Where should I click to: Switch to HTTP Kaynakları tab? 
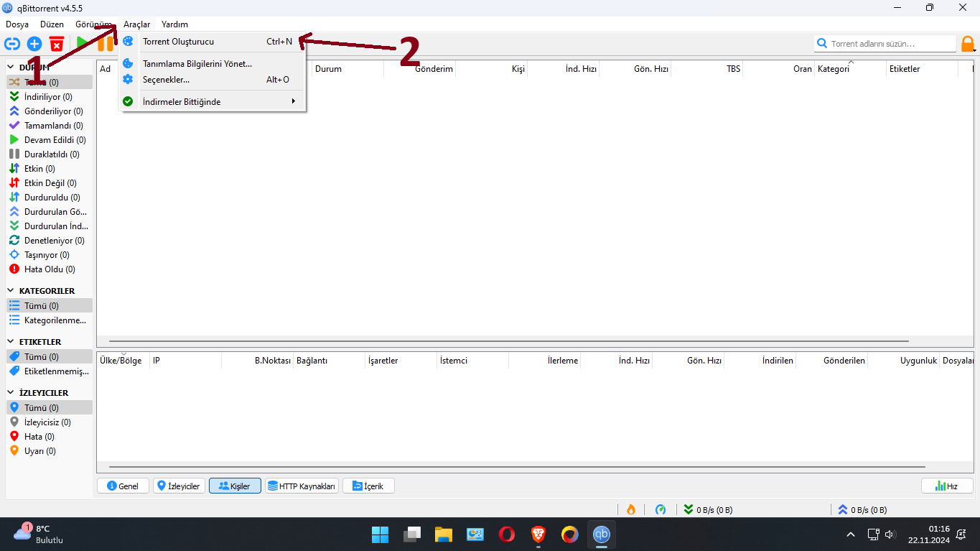pyautogui.click(x=302, y=486)
